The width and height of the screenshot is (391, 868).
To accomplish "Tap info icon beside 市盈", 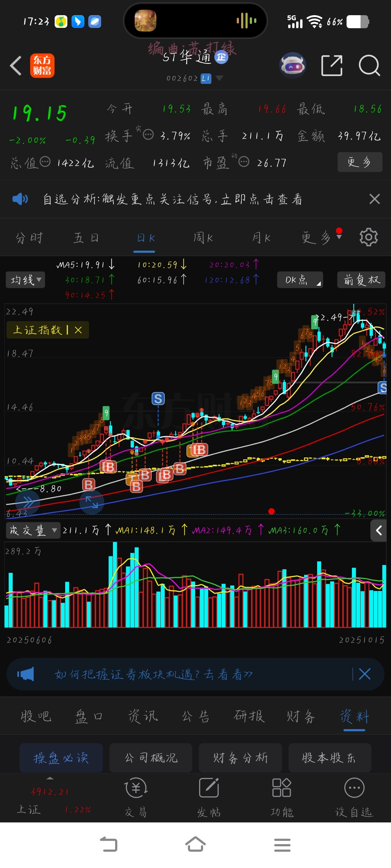I will point(244,161).
